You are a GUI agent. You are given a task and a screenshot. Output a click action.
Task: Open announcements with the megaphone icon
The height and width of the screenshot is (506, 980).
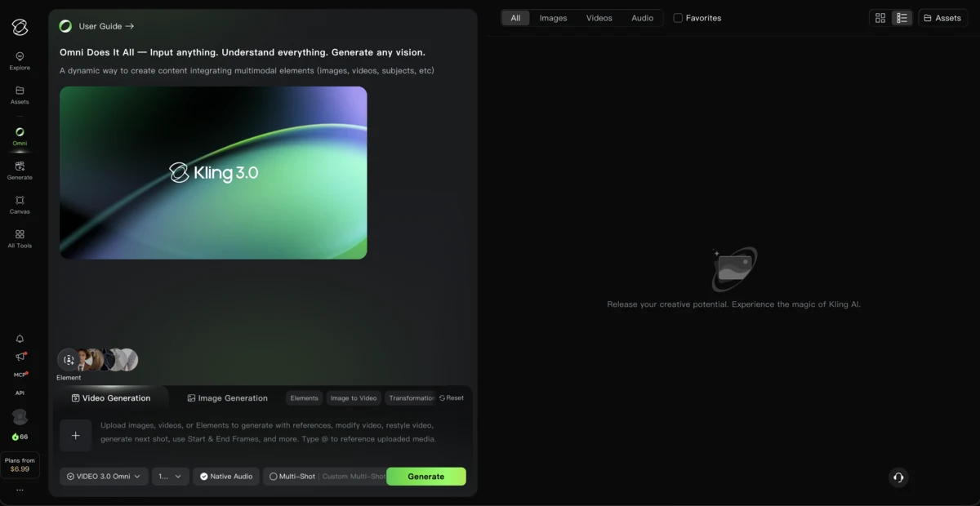(x=20, y=357)
